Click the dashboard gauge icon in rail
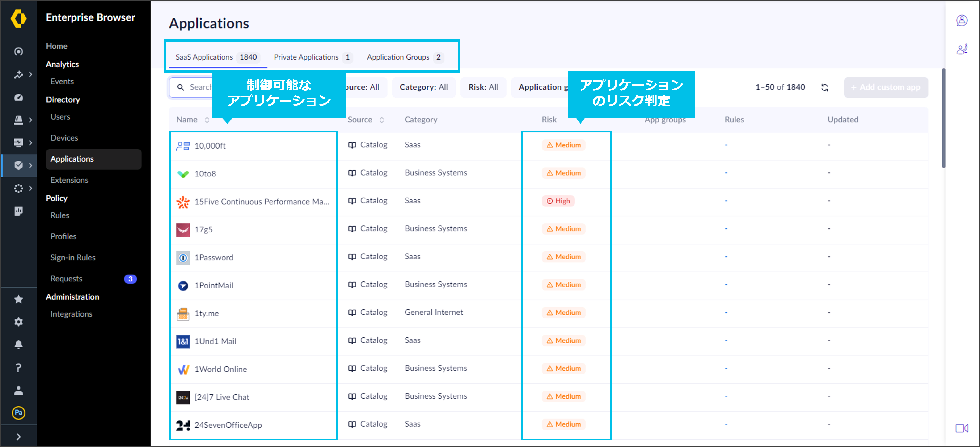The image size is (980, 447). coord(18,97)
